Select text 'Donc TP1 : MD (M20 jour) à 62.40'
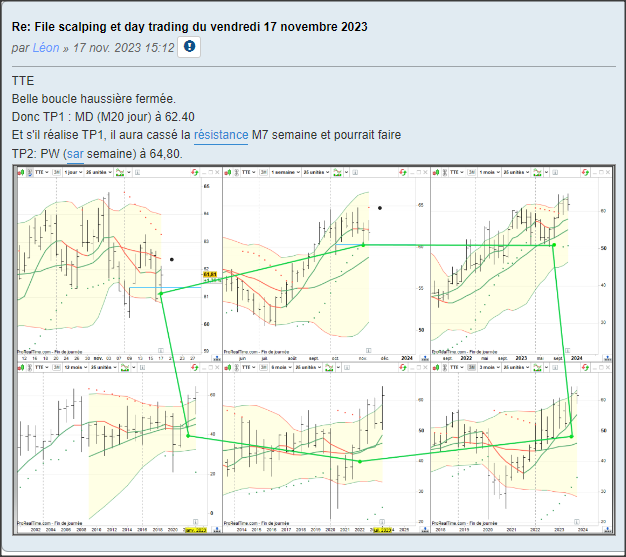 pyautogui.click(x=103, y=117)
